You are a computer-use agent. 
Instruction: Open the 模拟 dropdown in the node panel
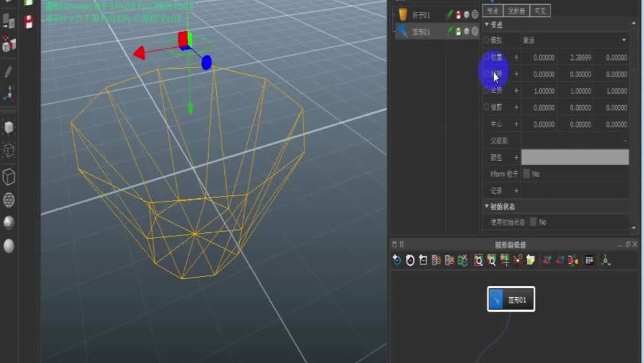click(x=572, y=39)
